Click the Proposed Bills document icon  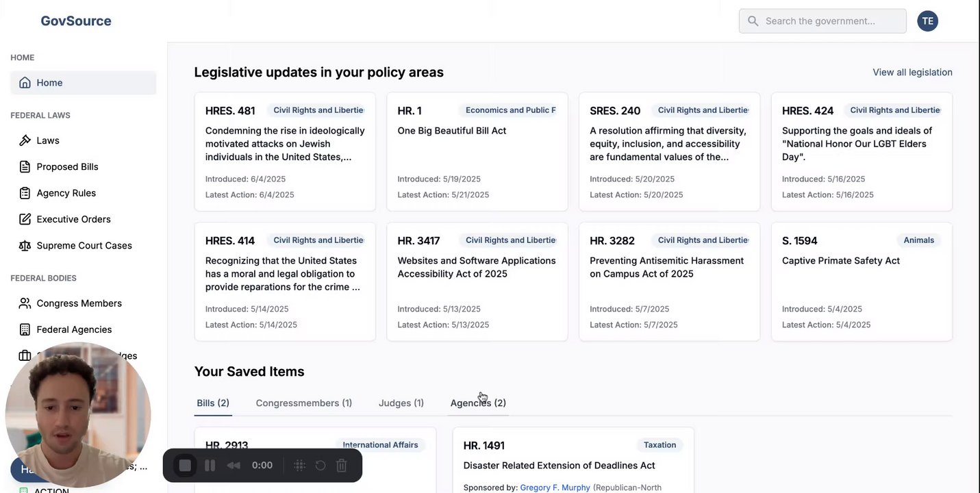(25, 167)
